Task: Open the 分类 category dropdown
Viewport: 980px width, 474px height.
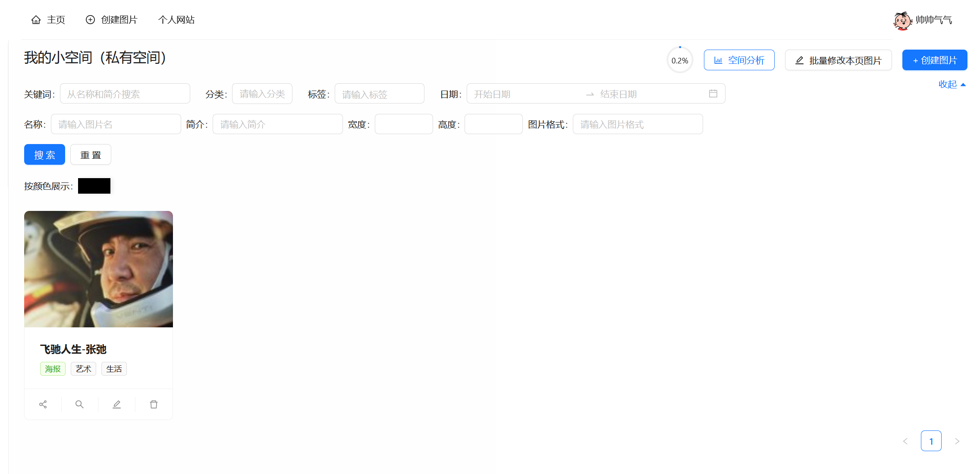Action: tap(262, 94)
